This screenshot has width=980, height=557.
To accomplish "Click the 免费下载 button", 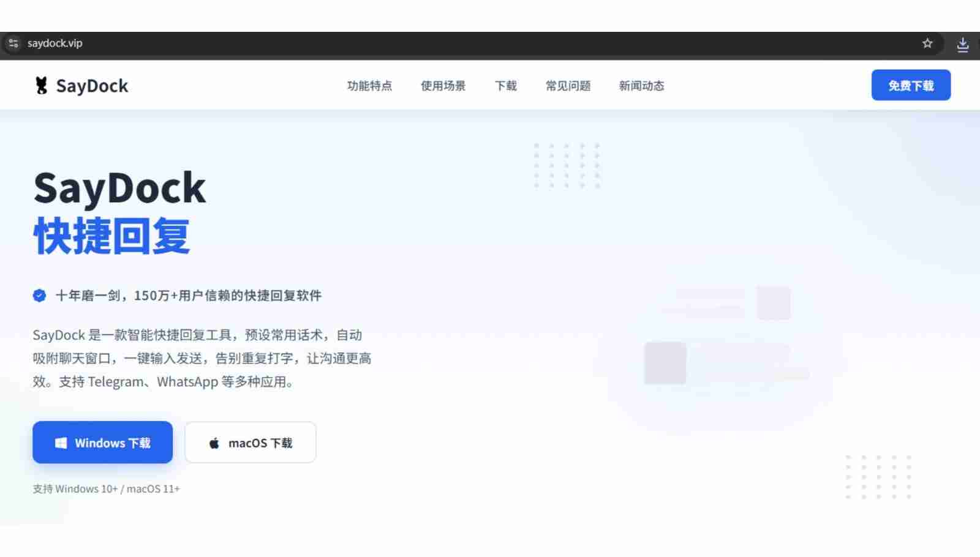I will tap(911, 85).
